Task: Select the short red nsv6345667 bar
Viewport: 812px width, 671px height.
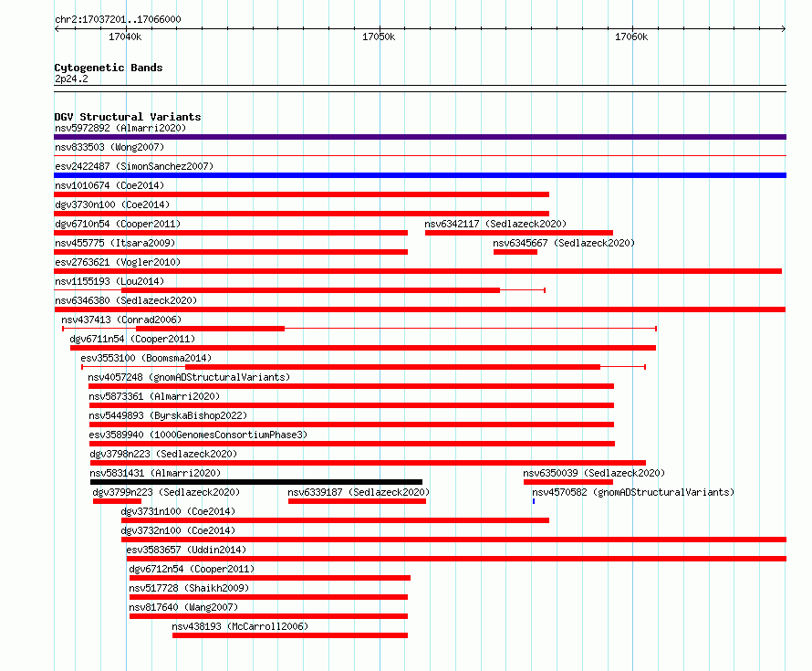Action: tap(515, 252)
